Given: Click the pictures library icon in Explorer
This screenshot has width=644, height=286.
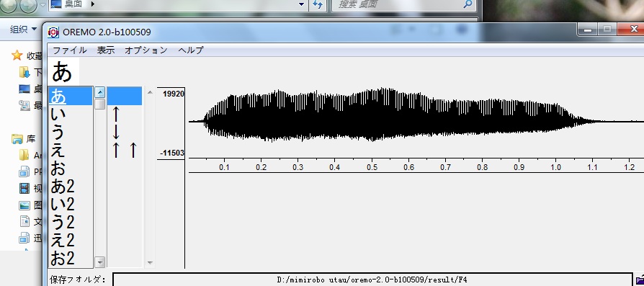Looking at the screenshot, I should (x=24, y=205).
